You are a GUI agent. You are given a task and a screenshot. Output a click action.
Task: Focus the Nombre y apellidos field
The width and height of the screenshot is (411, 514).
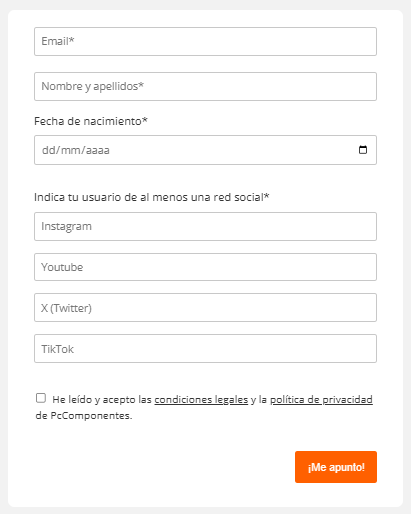[205, 86]
